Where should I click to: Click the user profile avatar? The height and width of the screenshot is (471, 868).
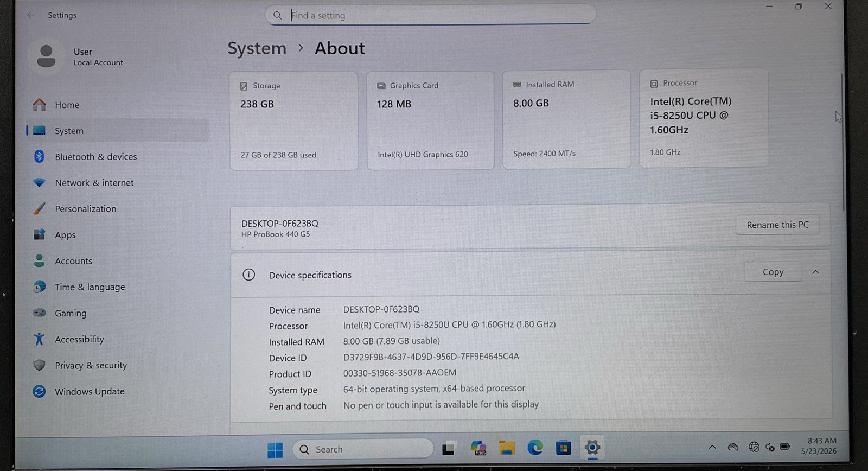point(46,56)
